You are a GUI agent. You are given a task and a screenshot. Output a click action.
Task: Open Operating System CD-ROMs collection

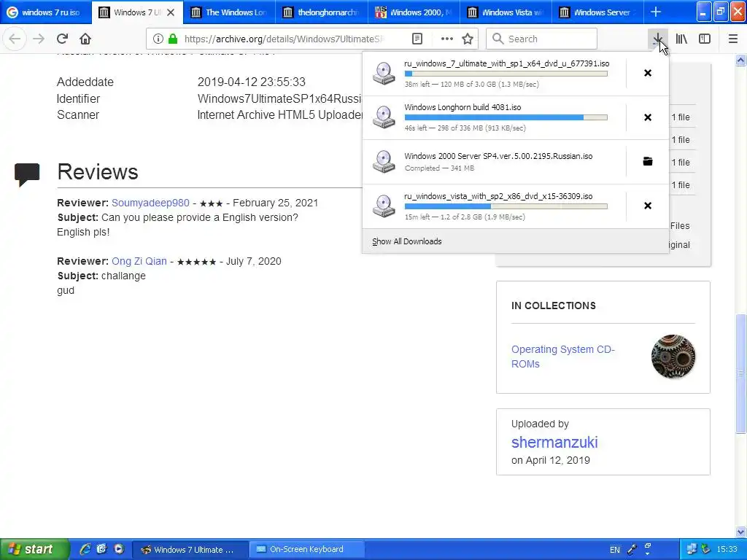(563, 356)
